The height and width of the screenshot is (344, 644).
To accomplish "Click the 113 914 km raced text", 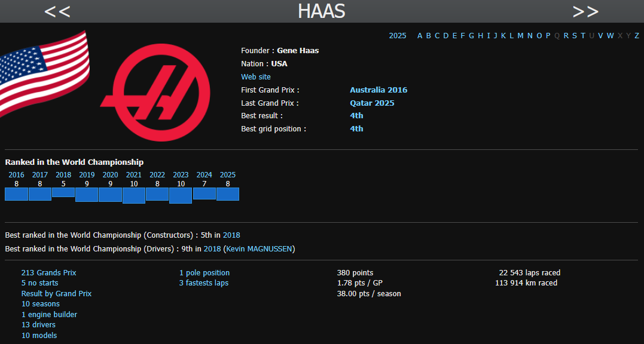I will point(526,283).
